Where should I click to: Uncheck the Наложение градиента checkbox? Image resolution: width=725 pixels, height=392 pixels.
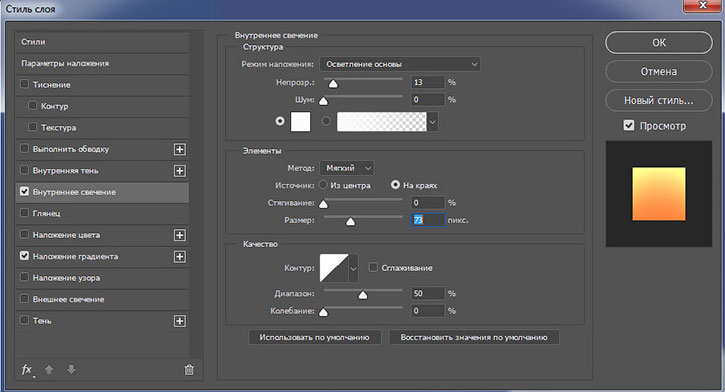[25, 256]
